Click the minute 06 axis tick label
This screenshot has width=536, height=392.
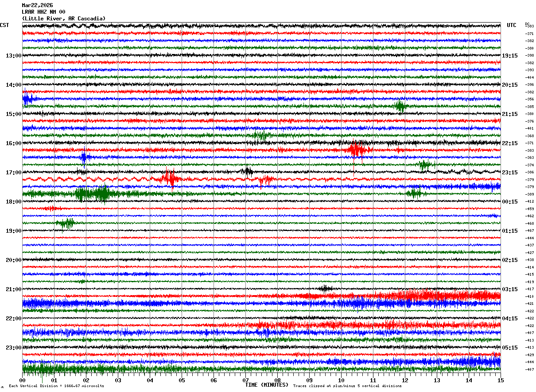click(x=214, y=380)
